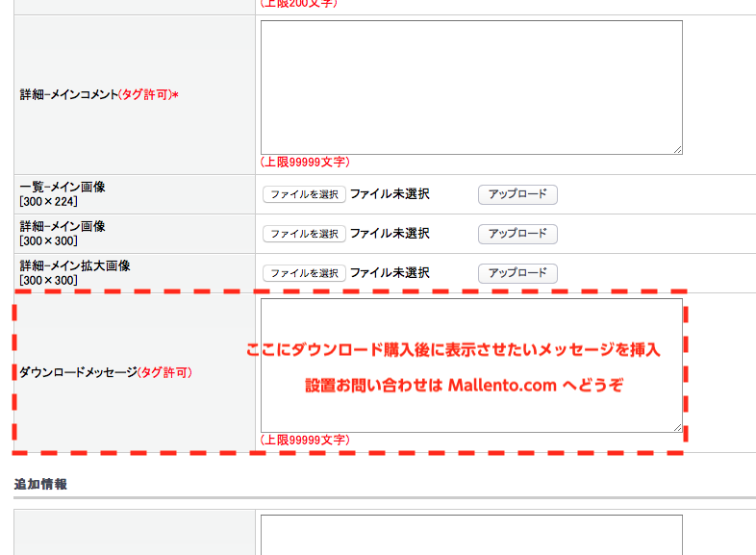
Task: Select the 詳細-メイン拡大画像 label
Action: point(75,273)
